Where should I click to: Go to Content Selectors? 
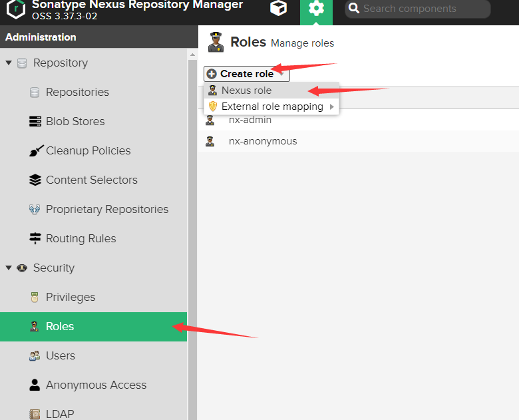(92, 180)
